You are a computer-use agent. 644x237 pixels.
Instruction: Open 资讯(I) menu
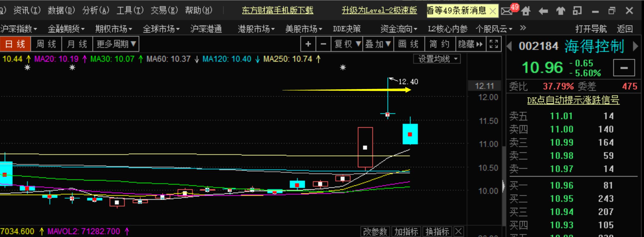27,10
